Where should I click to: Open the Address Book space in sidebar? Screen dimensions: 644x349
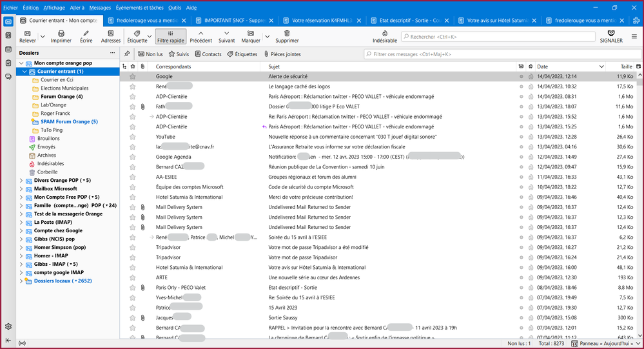pos(8,35)
